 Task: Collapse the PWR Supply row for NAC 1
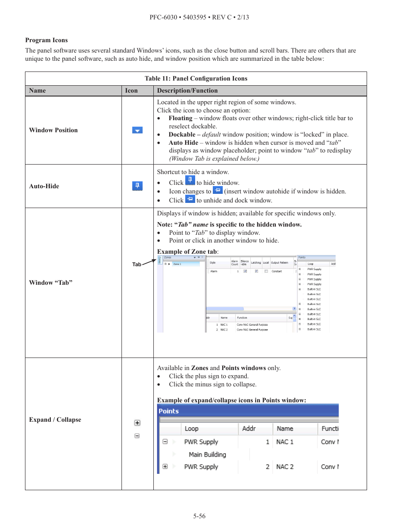click(165, 442)
